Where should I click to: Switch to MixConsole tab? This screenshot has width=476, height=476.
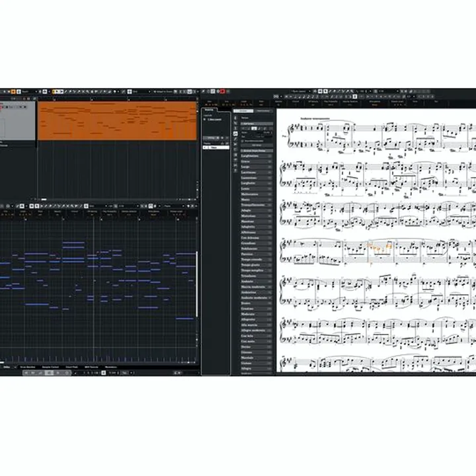[x=111, y=367]
